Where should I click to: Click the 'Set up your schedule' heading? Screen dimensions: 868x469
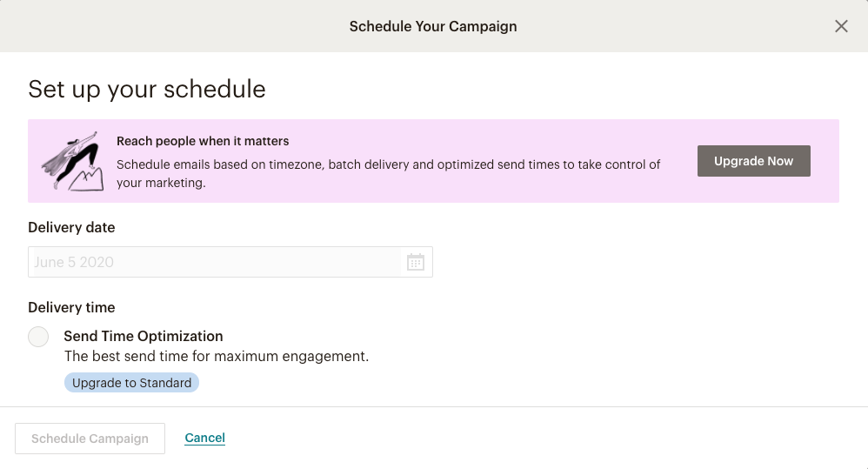[147, 89]
